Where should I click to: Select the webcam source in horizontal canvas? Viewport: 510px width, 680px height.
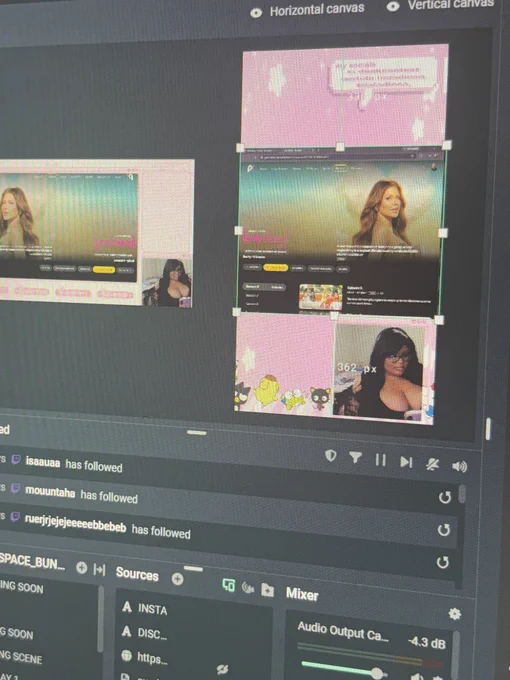(x=167, y=283)
